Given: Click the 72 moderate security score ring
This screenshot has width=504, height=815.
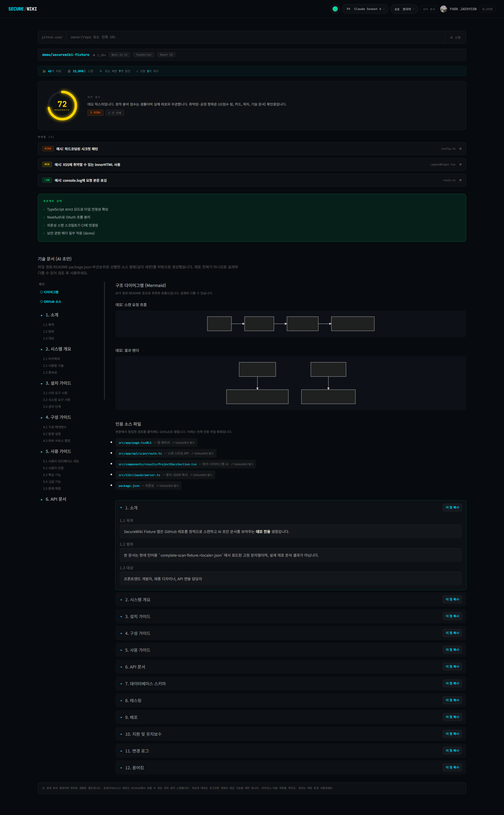Looking at the screenshot, I should [62, 105].
